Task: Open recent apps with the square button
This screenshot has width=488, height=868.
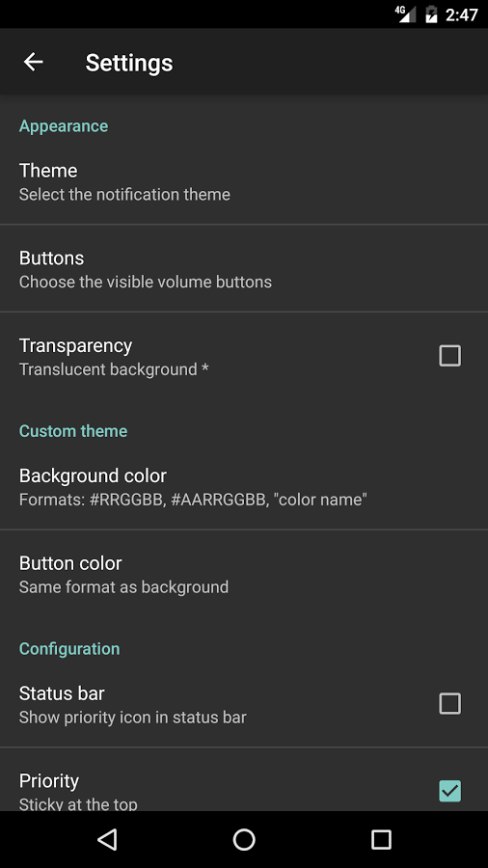Action: [381, 839]
